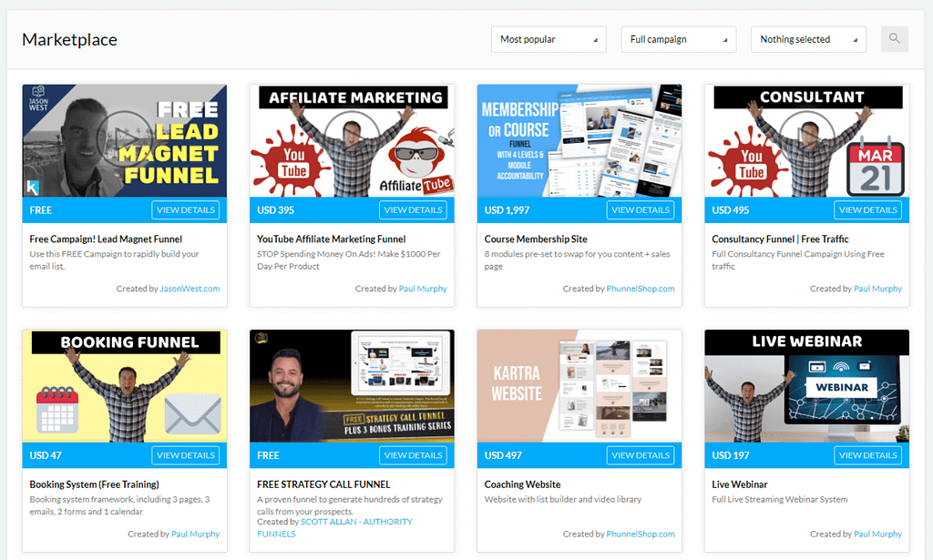The height and width of the screenshot is (560, 933).
Task: Click title 'YouTube Affiliate Marketing Funnel'
Action: click(332, 239)
